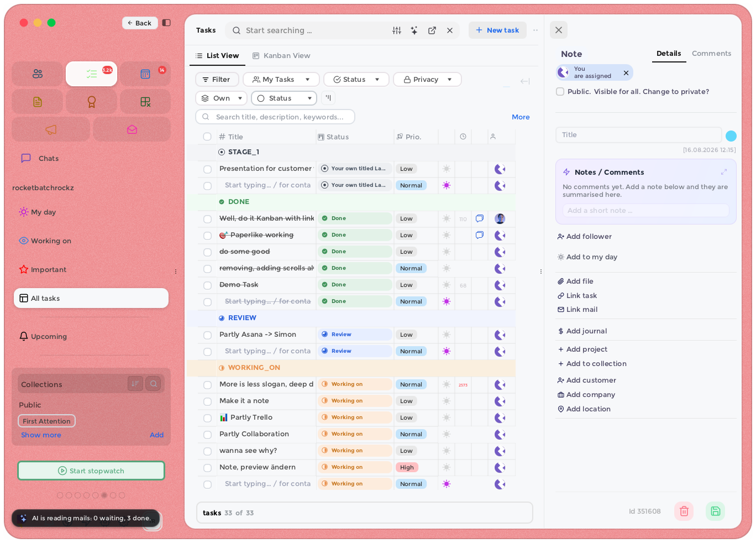Open the Own dropdown

point(221,98)
